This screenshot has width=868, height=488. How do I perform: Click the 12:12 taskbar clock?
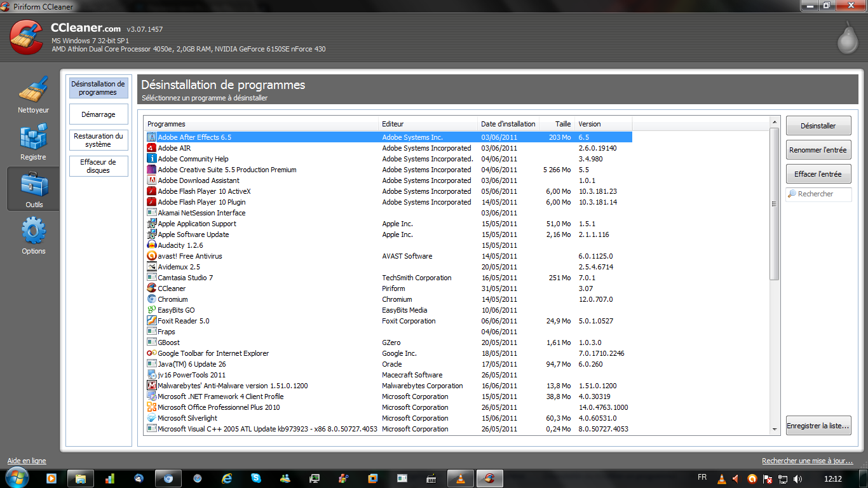[x=832, y=478]
